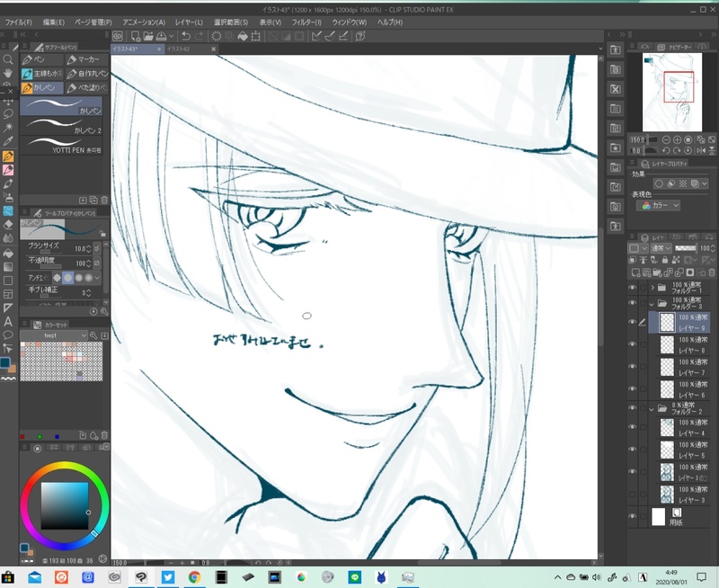Select the Balloon tool

coord(8,334)
